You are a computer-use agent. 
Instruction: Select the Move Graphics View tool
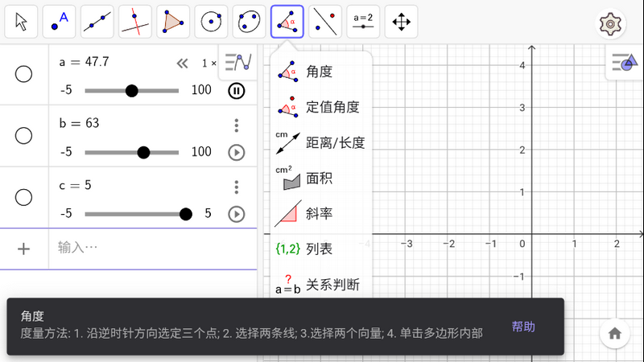point(401,22)
